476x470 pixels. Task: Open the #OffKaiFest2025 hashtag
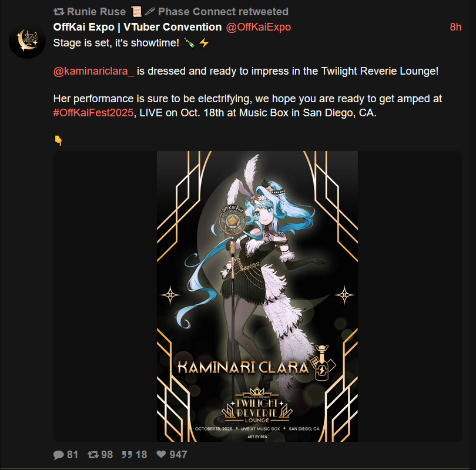tap(93, 113)
